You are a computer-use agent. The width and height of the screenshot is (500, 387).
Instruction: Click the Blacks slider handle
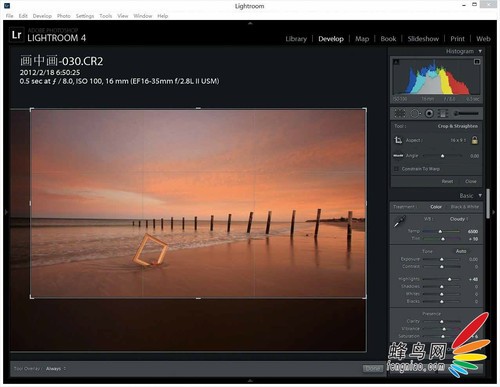[x=442, y=302]
